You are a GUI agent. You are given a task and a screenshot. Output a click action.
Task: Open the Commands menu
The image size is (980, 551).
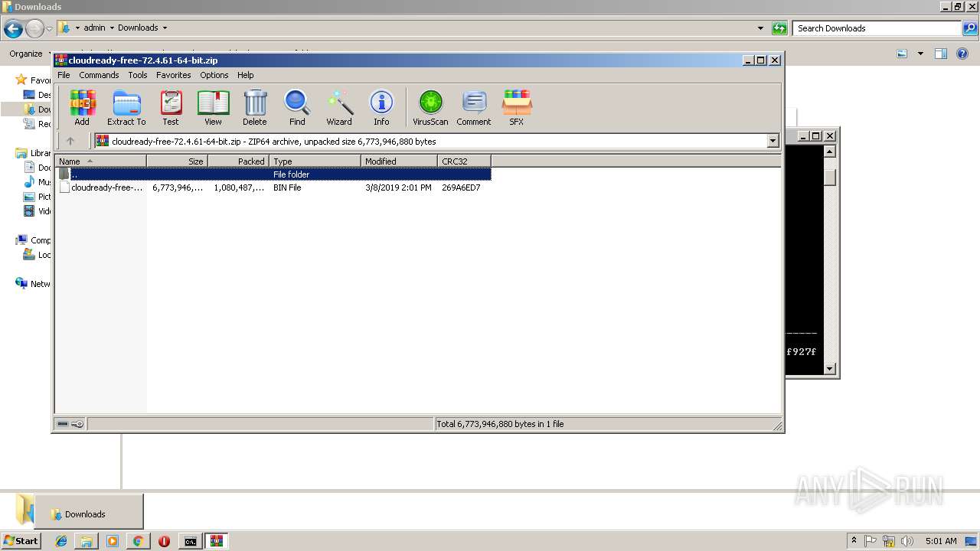click(x=99, y=75)
